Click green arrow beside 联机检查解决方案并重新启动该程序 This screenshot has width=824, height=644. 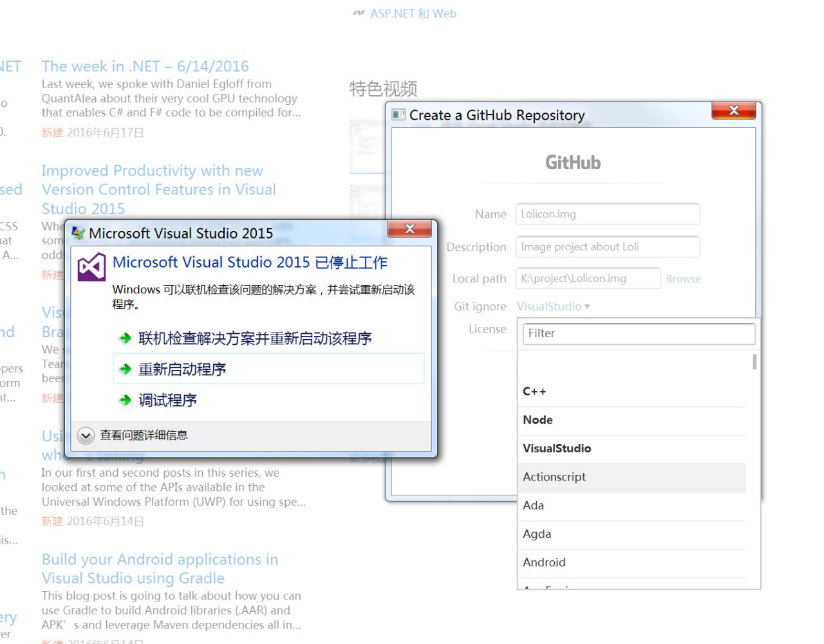coord(126,338)
